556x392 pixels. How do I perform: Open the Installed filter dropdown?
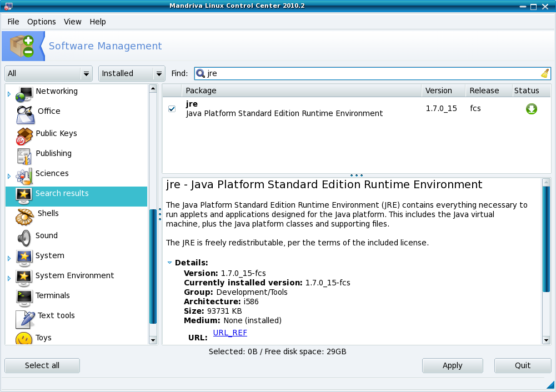pos(132,73)
